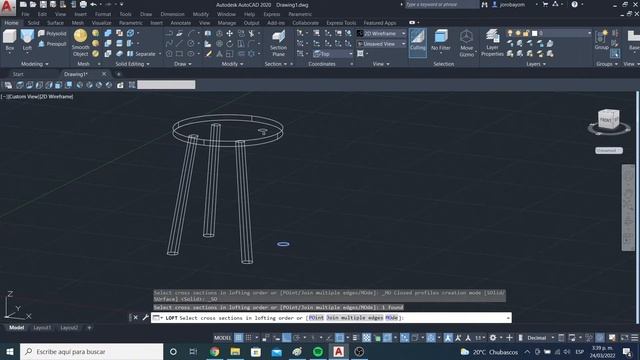Open the Decimal units dropdown in status bar
Image resolution: width=640 pixels, height=360 pixels.
540,338
